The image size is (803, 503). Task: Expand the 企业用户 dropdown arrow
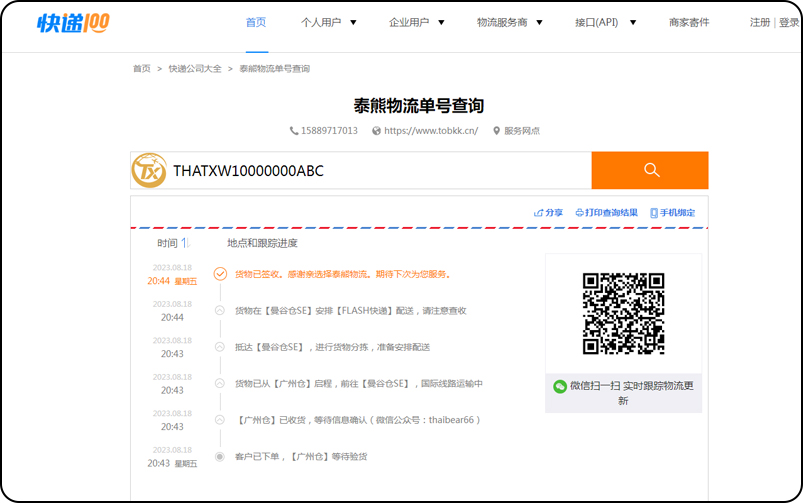tap(441, 23)
